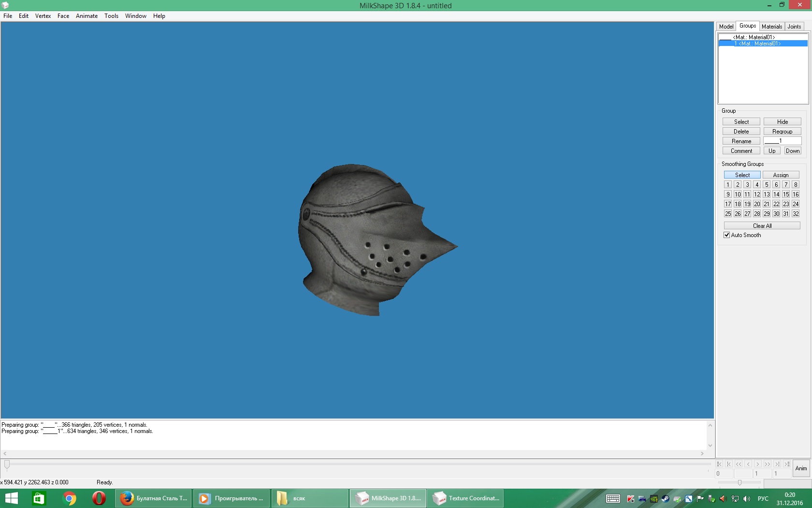Toggle smoothing group 32

pos(796,214)
